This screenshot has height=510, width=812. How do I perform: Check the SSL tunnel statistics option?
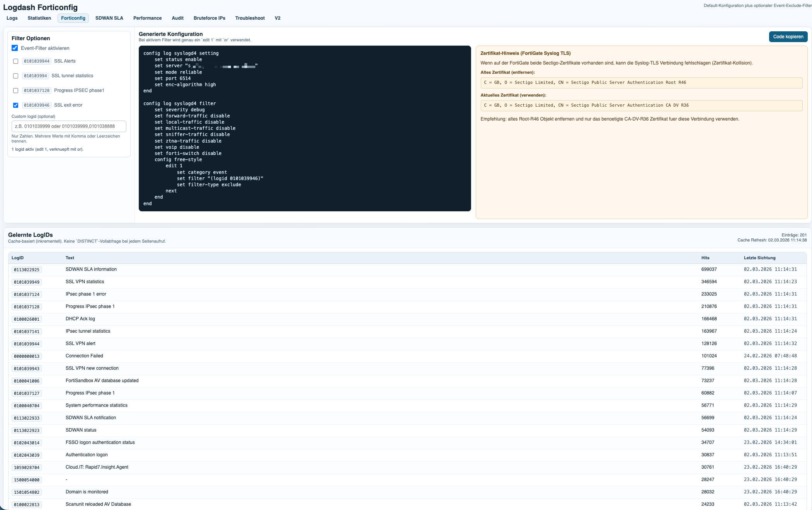click(x=16, y=76)
